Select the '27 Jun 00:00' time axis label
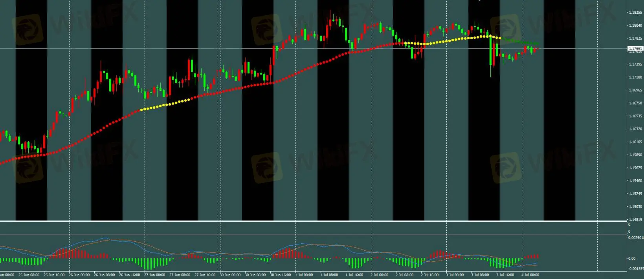The height and width of the screenshot is (279, 644). coord(154,275)
